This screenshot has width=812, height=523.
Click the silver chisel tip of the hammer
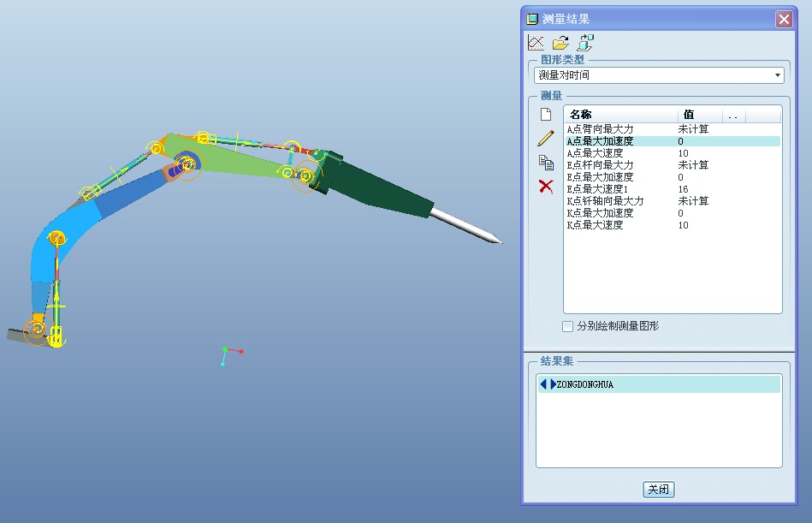coord(466,225)
